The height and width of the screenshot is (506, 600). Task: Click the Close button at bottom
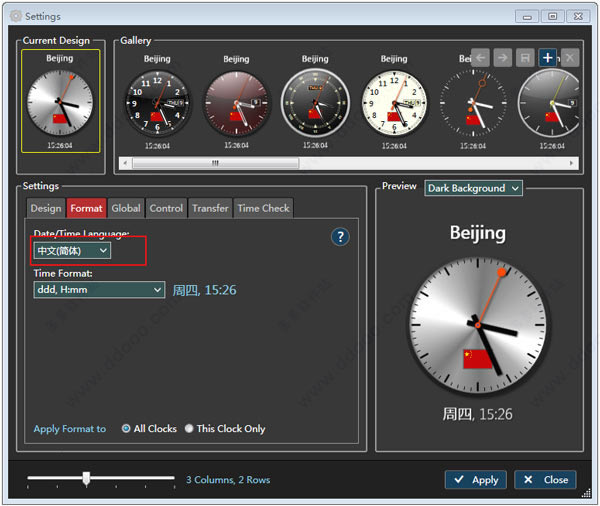(545, 480)
